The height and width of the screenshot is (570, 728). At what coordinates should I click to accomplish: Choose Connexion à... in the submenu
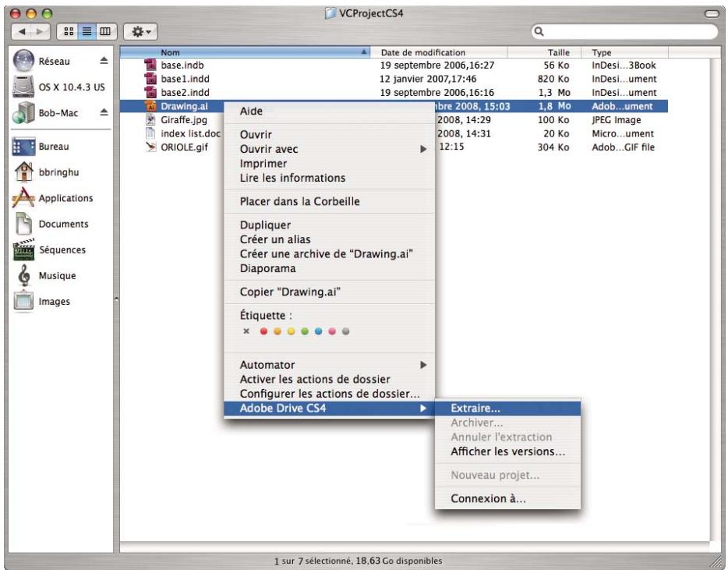click(508, 499)
